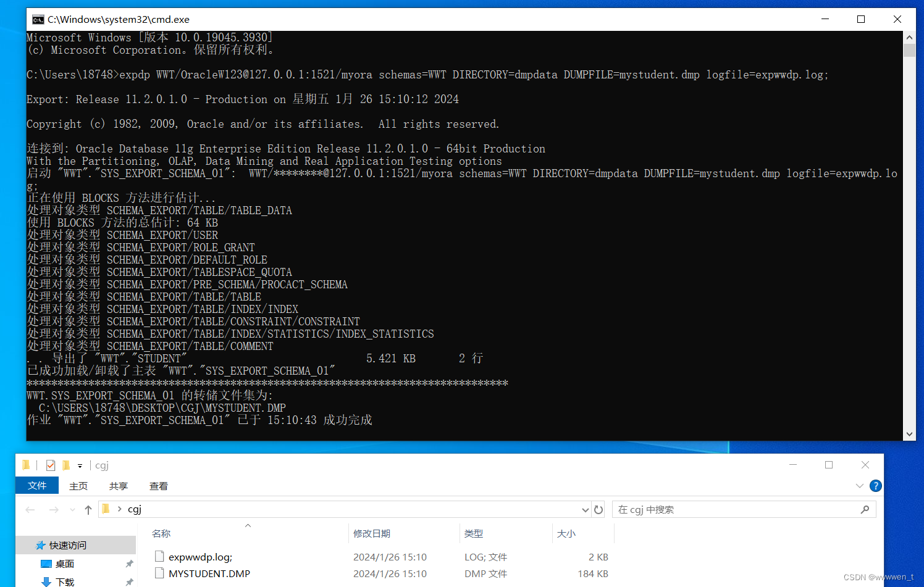Viewport: 924px width, 587px height.
Task: Click the New folder quick access icon
Action: coord(66,465)
